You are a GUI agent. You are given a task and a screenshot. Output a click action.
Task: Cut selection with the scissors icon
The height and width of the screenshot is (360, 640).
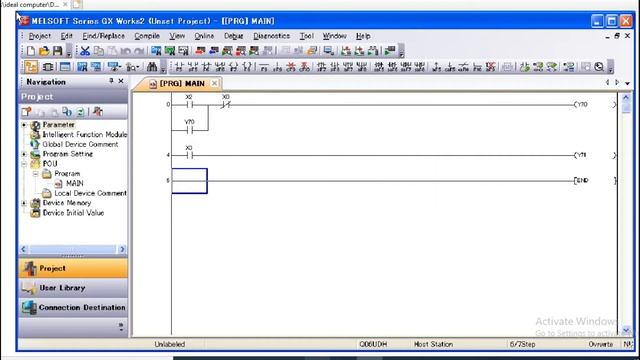coord(85,51)
